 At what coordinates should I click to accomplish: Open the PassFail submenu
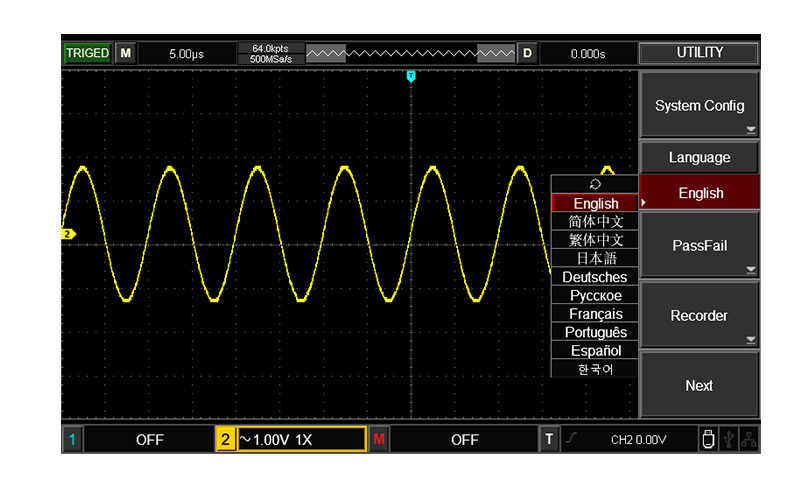[x=699, y=245]
